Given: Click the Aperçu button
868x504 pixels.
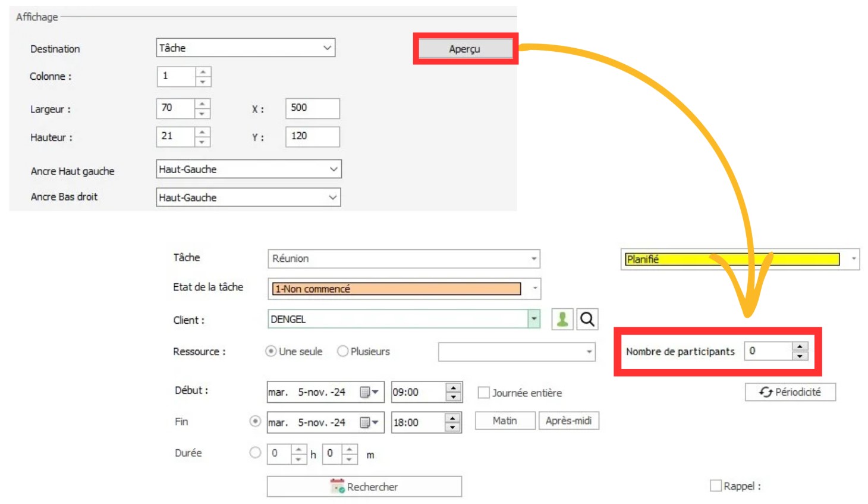Looking at the screenshot, I should click(x=465, y=49).
